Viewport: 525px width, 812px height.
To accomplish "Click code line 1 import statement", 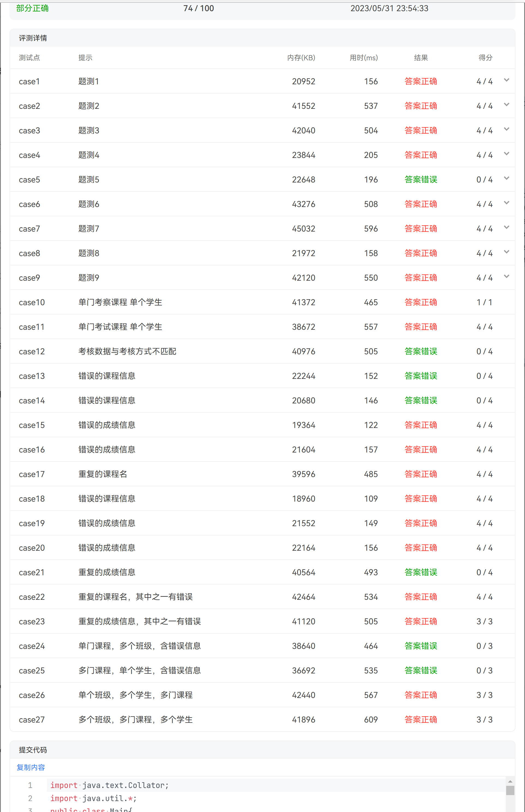I will tap(109, 785).
